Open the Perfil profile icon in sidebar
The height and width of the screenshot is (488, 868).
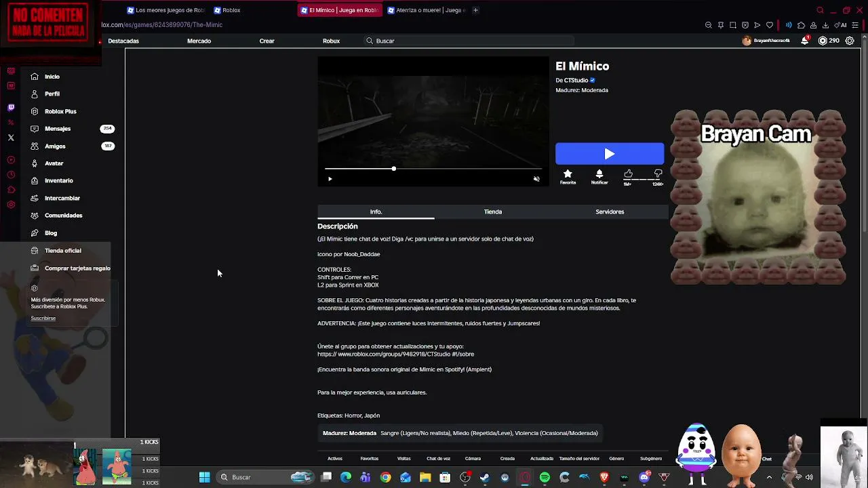point(35,94)
